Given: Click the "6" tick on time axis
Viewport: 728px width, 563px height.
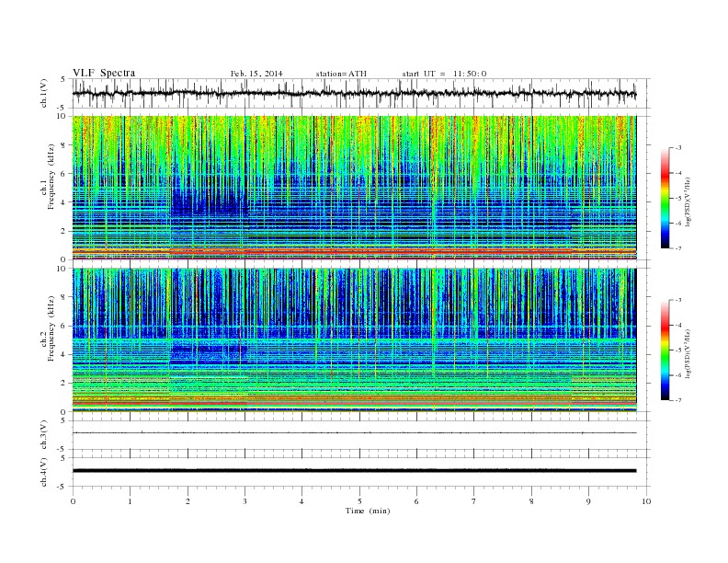Looking at the screenshot, I should (416, 501).
